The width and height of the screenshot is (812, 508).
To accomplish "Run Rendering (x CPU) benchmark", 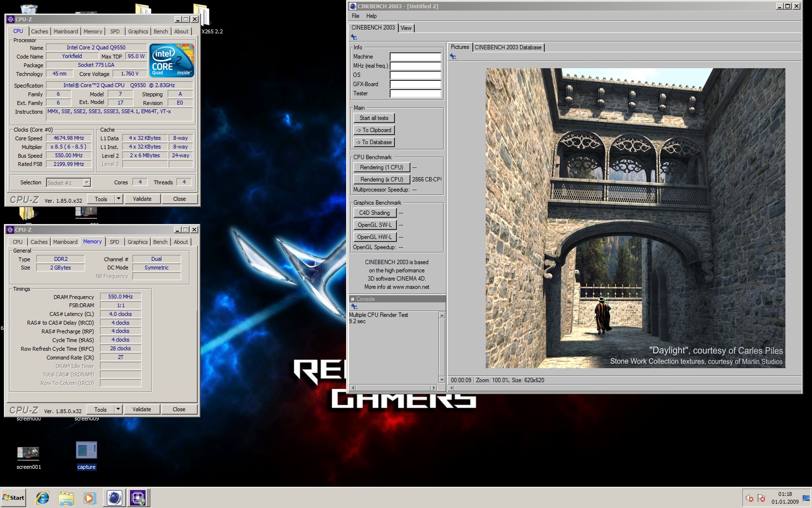I will click(x=381, y=179).
